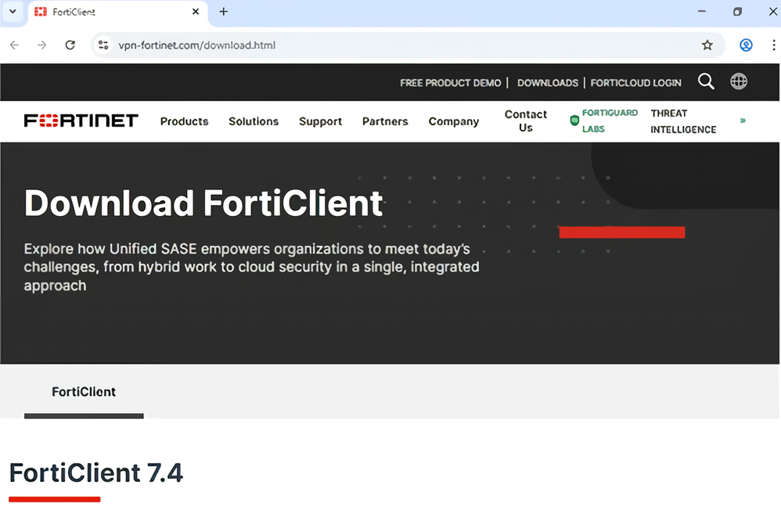Click the Fortinet logo
The height and width of the screenshot is (532, 781).
(x=81, y=120)
